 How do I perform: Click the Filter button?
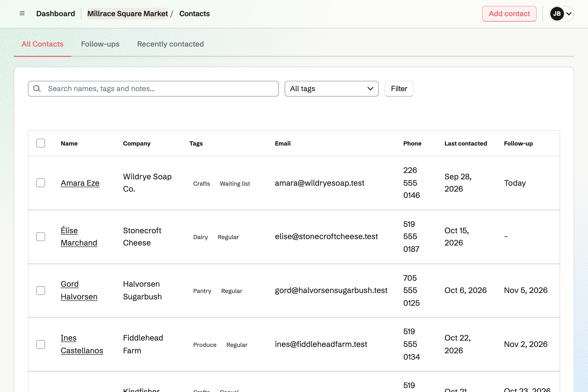click(x=399, y=88)
